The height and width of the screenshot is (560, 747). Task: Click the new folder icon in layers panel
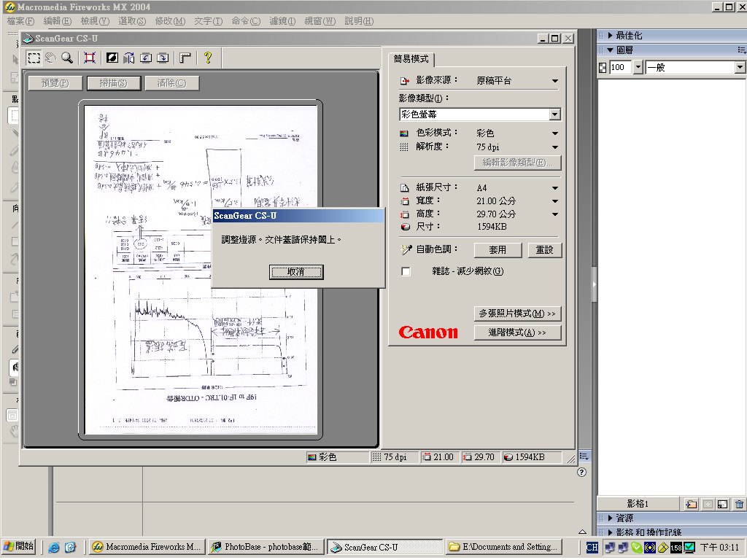click(692, 504)
